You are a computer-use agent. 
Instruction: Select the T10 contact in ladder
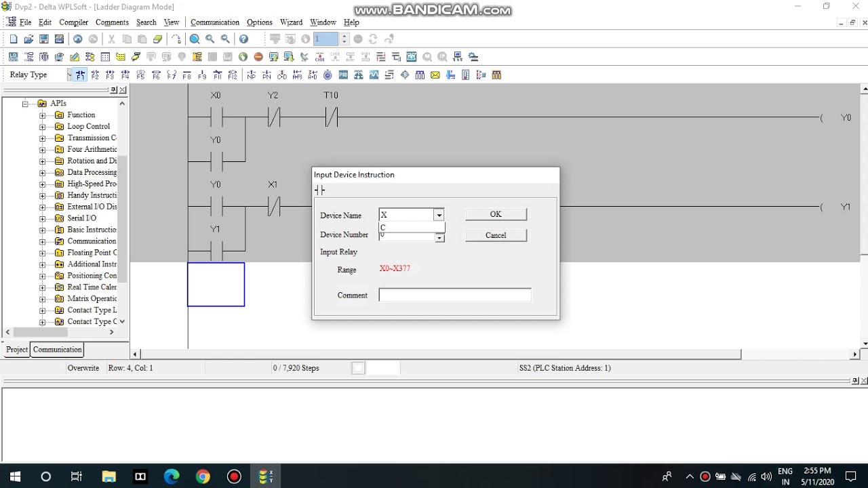pos(331,118)
